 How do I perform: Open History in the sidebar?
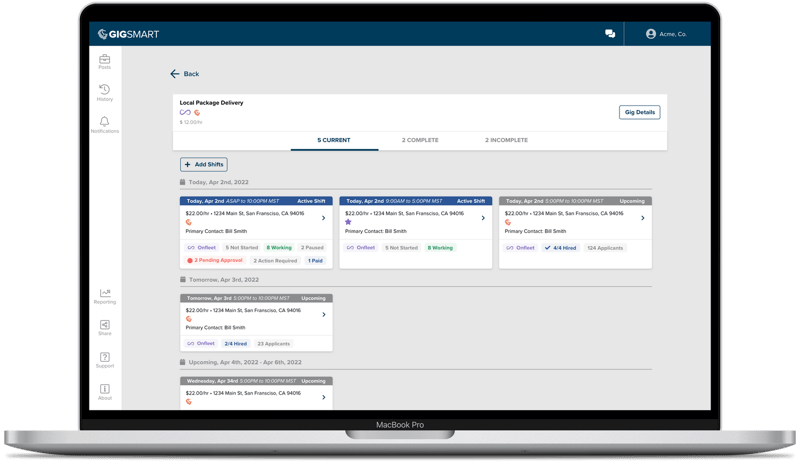(105, 92)
